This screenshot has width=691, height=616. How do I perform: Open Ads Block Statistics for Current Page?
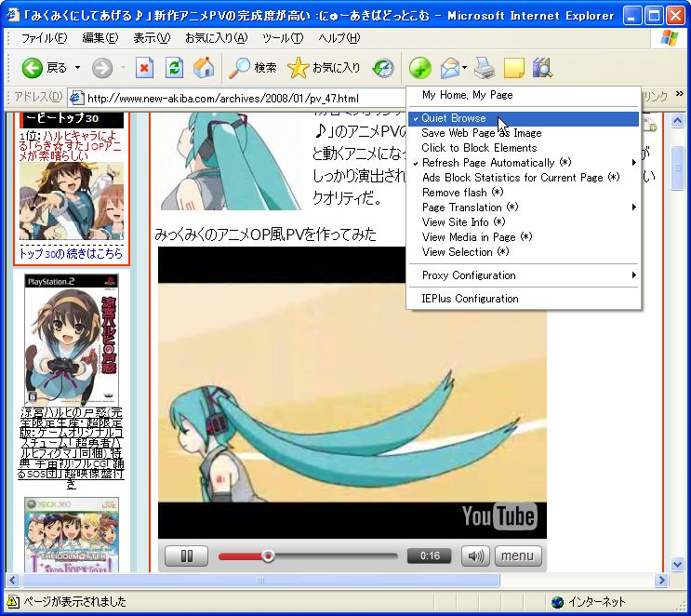click(523, 177)
